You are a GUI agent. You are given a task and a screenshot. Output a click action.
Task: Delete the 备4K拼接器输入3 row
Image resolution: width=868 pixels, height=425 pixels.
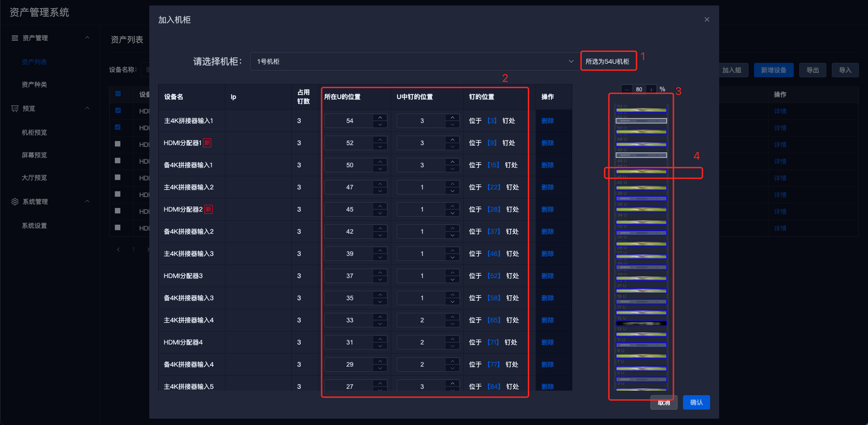click(547, 298)
